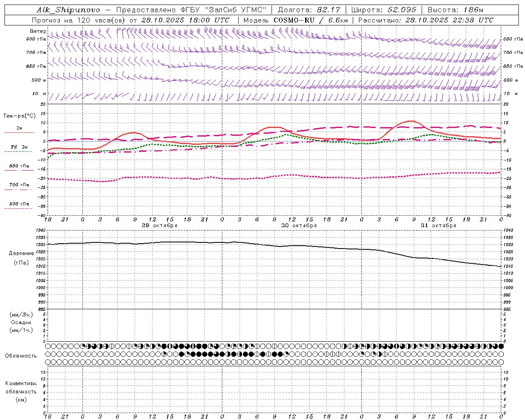Screen dimensions: 525x420
Task: Click the "Тем-ра(°C)" temperature label
Action: [x=19, y=116]
